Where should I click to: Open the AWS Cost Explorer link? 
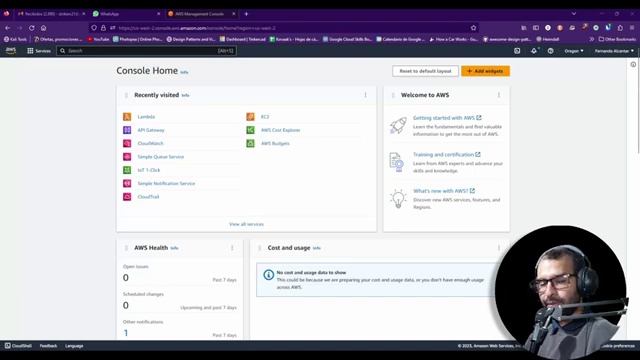280,130
